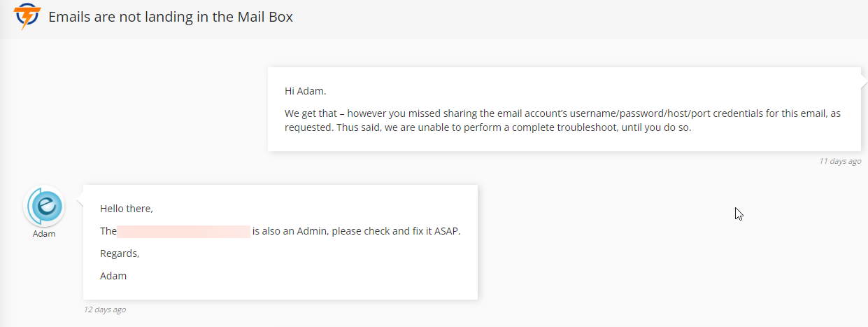The image size is (868, 327).
Task: Click the "Hi Adam." greeting line
Action: 306,91
